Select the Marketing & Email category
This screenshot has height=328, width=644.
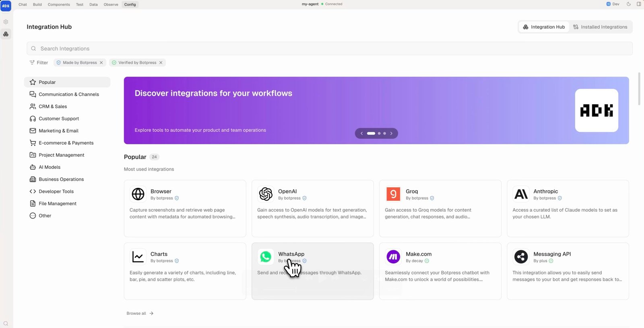pos(67,131)
